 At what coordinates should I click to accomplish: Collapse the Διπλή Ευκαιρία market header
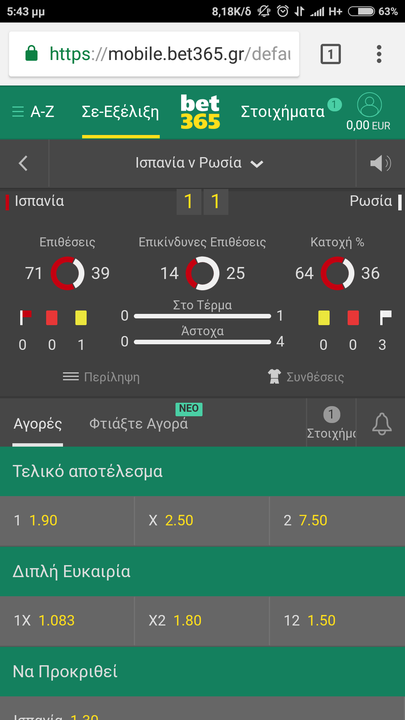coord(202,572)
